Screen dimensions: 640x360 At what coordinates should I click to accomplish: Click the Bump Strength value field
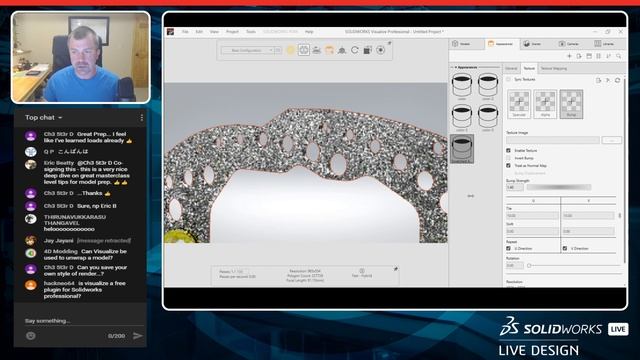point(514,187)
